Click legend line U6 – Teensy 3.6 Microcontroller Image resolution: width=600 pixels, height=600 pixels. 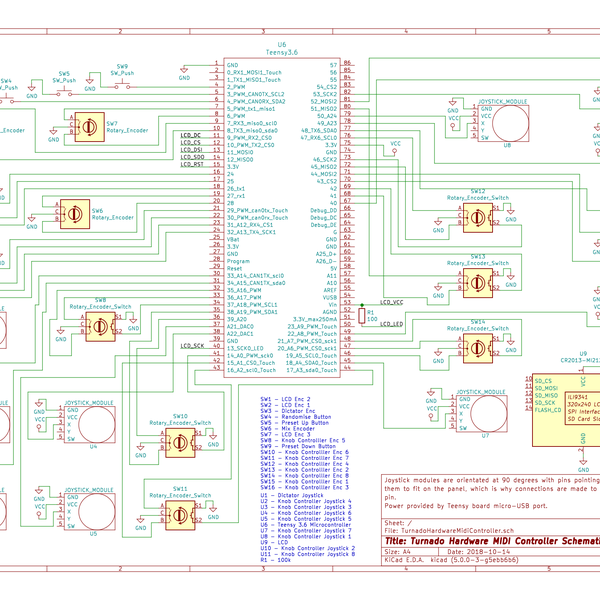306,525
